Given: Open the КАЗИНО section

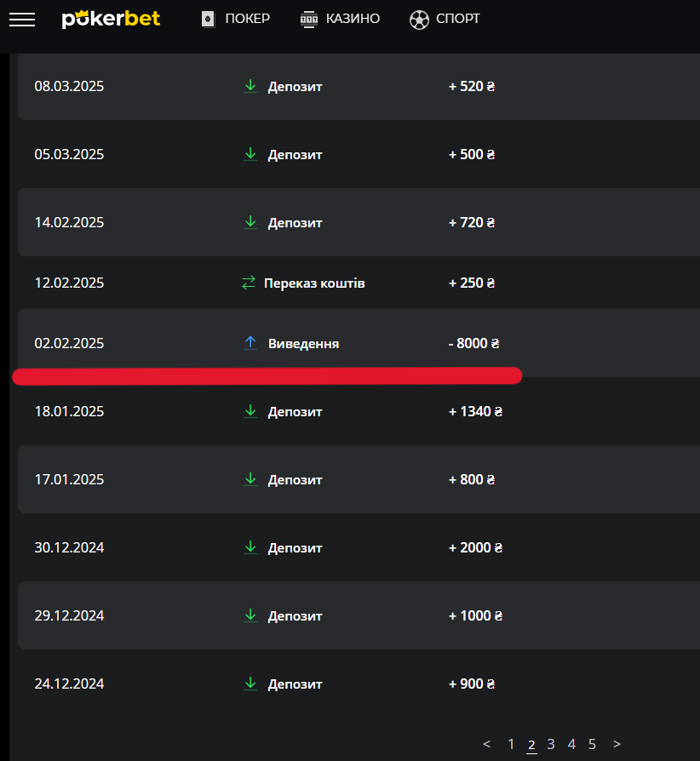Looking at the screenshot, I should 353,19.
